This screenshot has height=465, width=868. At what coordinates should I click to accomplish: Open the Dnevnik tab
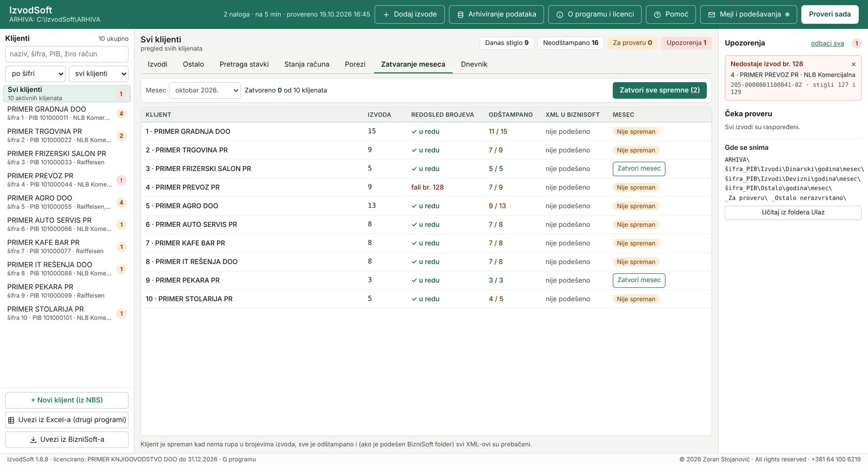[x=474, y=64]
